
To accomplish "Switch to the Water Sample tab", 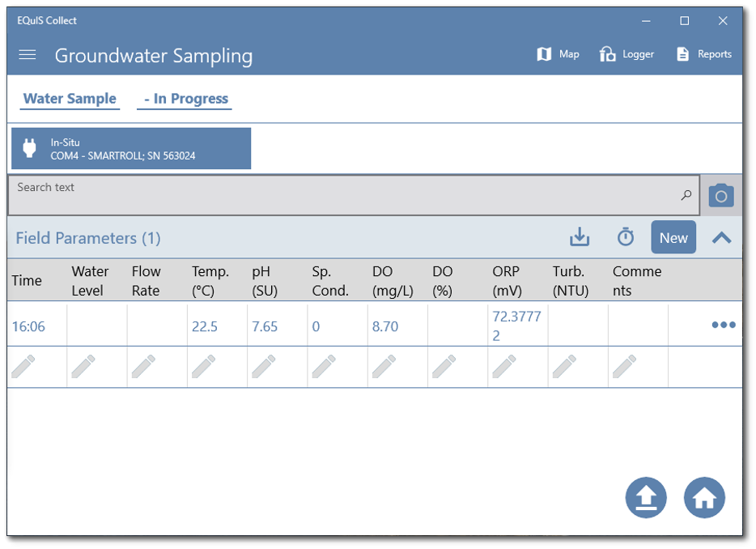I will [x=69, y=98].
